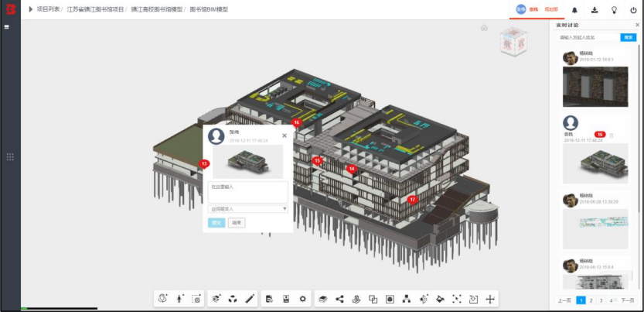This screenshot has width=644, height=312.
Task: Open 图书馆BIM模型 breadcrumb
Action: tap(209, 9)
